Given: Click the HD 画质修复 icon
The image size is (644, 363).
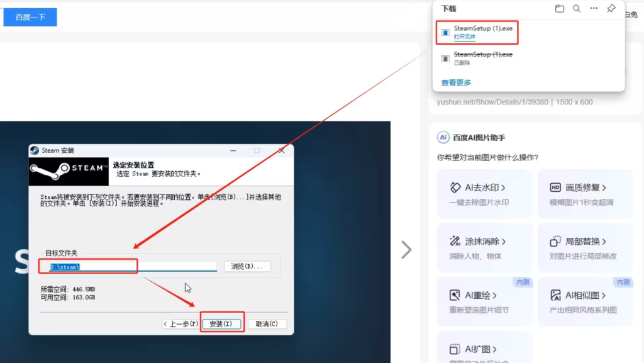Looking at the screenshot, I should [x=555, y=187].
